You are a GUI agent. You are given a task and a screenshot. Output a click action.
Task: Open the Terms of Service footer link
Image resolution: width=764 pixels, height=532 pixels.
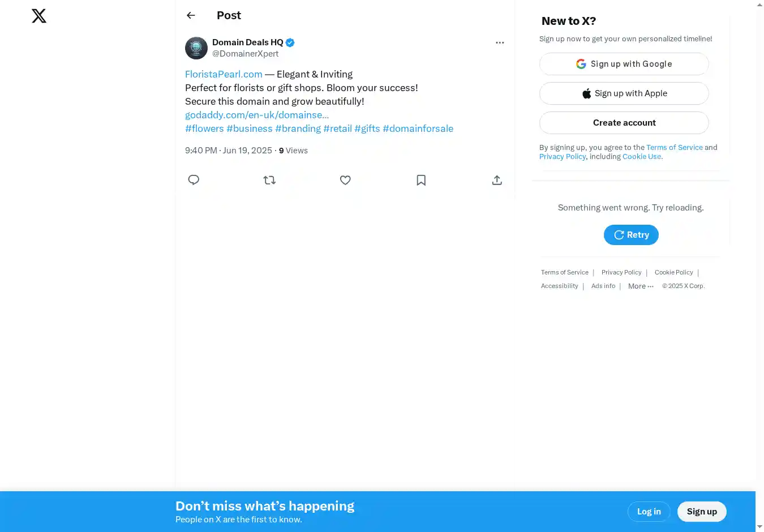564,273
